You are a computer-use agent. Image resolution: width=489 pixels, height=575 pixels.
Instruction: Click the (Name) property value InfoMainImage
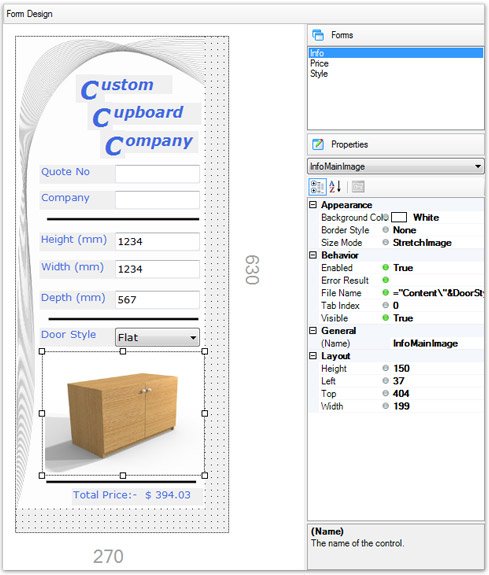click(425, 343)
